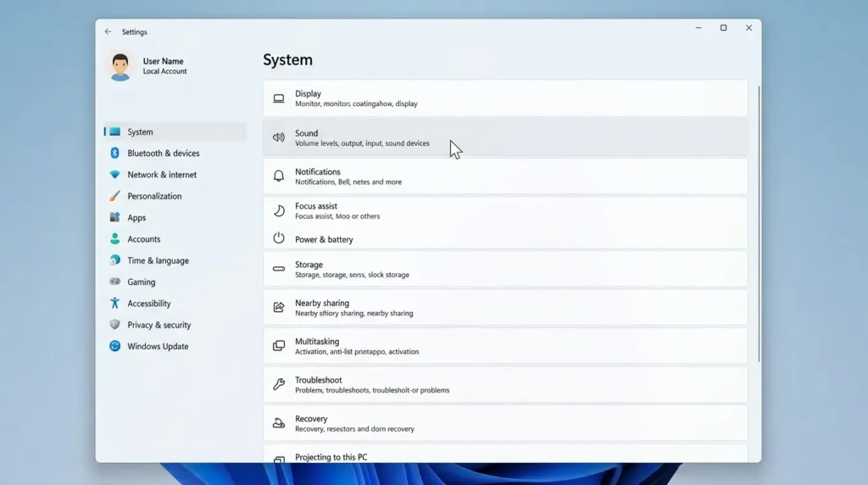Screen dimensions: 868x485
Task: Open Windows Update page
Action: [x=158, y=347]
